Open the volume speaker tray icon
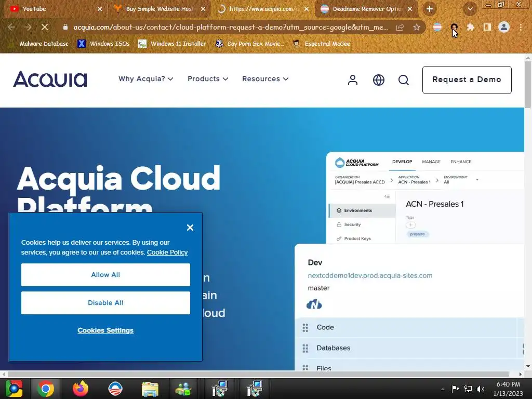Viewport: 532px width, 399px height. pyautogui.click(x=481, y=389)
